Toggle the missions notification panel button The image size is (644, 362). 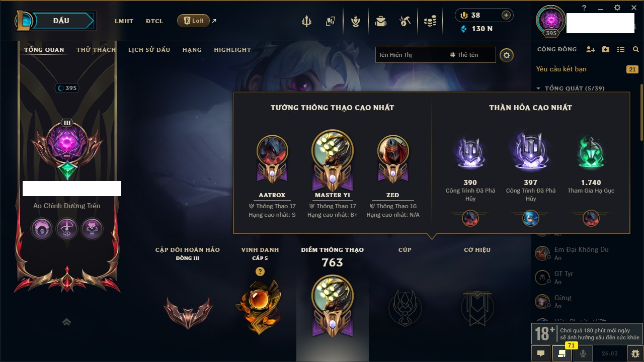(x=562, y=353)
